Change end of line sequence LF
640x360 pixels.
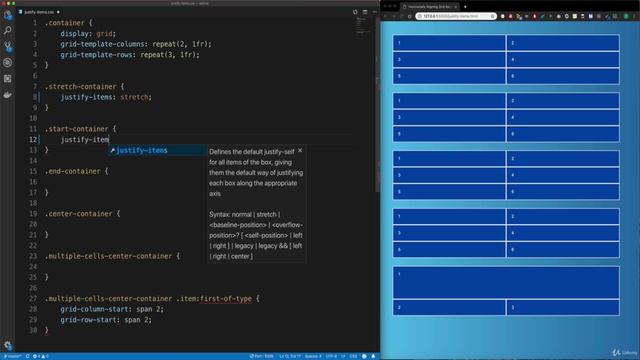[x=343, y=356]
